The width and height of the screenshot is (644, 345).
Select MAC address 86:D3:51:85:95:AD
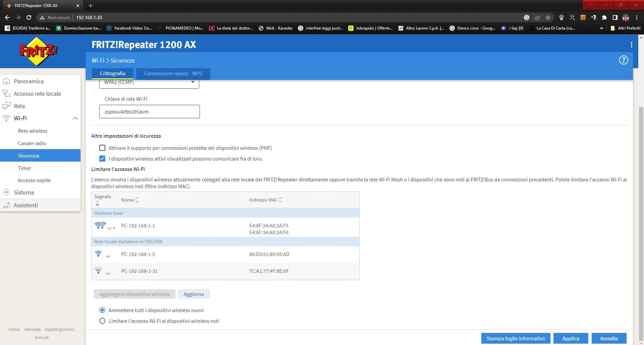269,254
